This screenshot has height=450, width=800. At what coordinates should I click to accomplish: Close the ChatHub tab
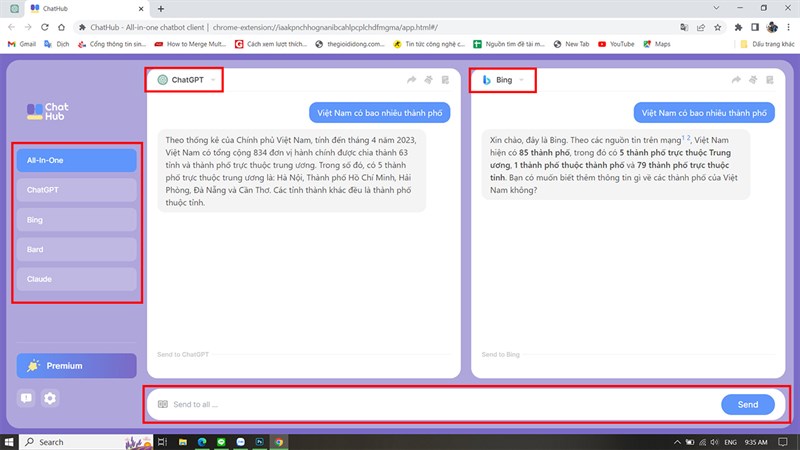[141, 9]
